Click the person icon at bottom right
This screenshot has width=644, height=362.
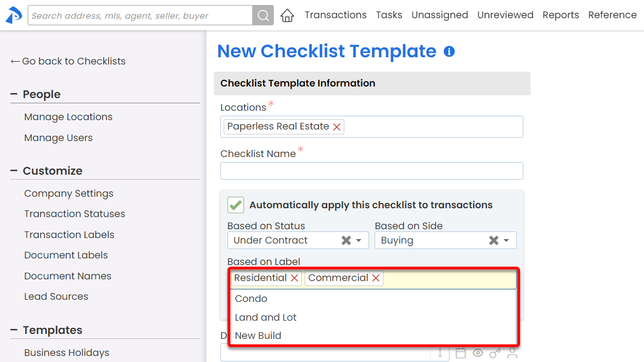(512, 353)
